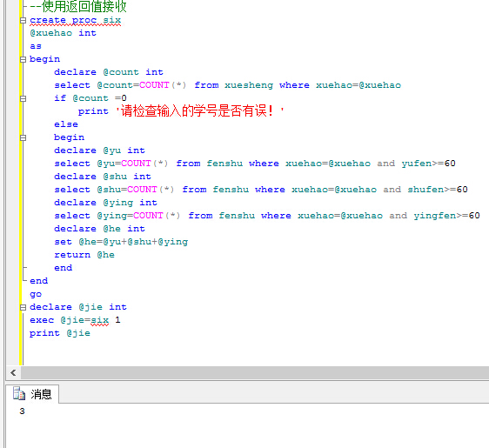The width and height of the screenshot is (489, 448).
Task: Collapse the 'if @count =0' fold marker
Action: [23, 99]
